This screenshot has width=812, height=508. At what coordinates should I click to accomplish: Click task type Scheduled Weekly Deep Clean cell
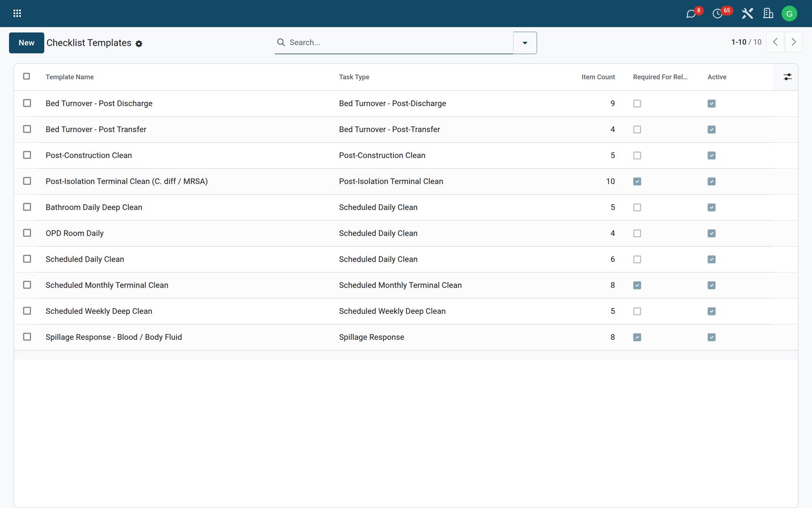coord(392,311)
